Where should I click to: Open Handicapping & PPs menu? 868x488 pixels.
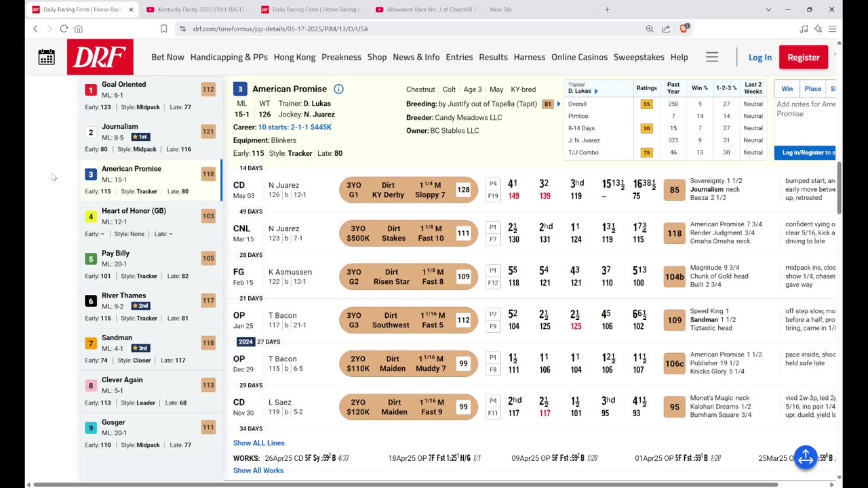(229, 57)
